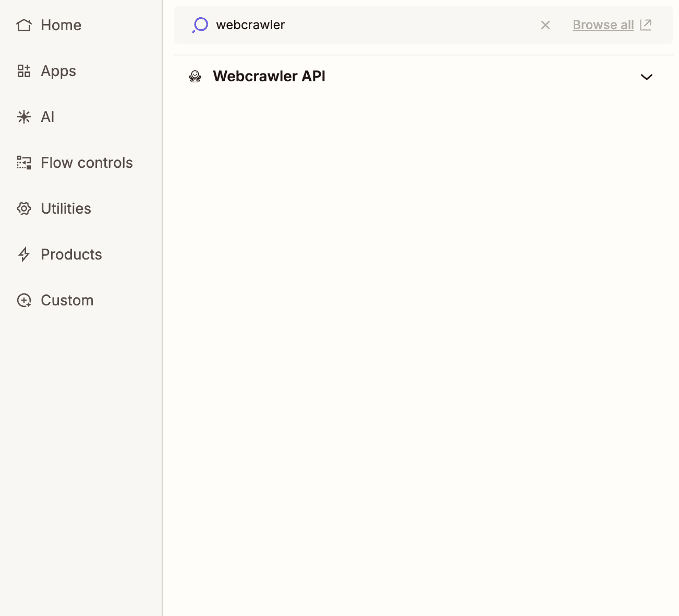Click the Browse all link

click(x=603, y=24)
